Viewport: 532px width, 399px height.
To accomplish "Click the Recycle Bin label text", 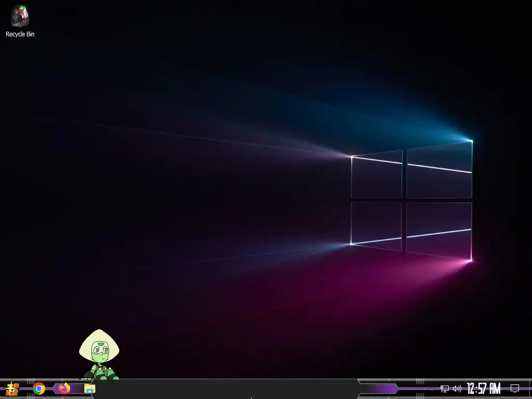I will pos(20,34).
